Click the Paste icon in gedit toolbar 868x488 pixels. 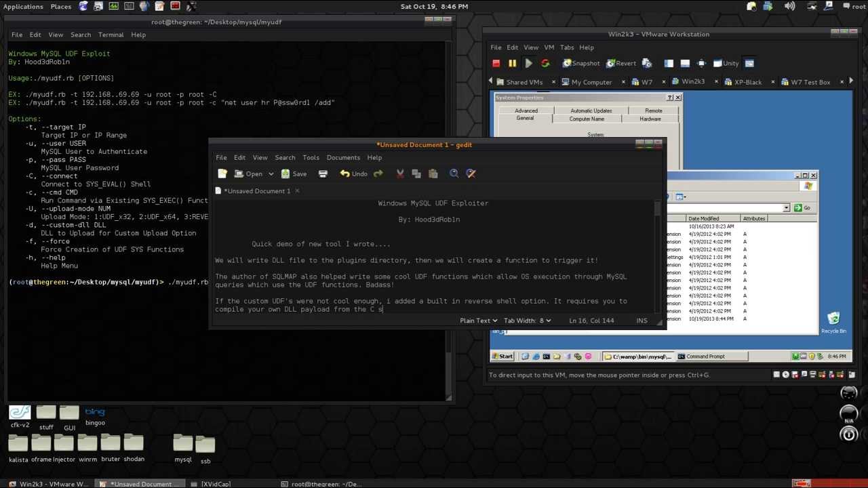433,174
